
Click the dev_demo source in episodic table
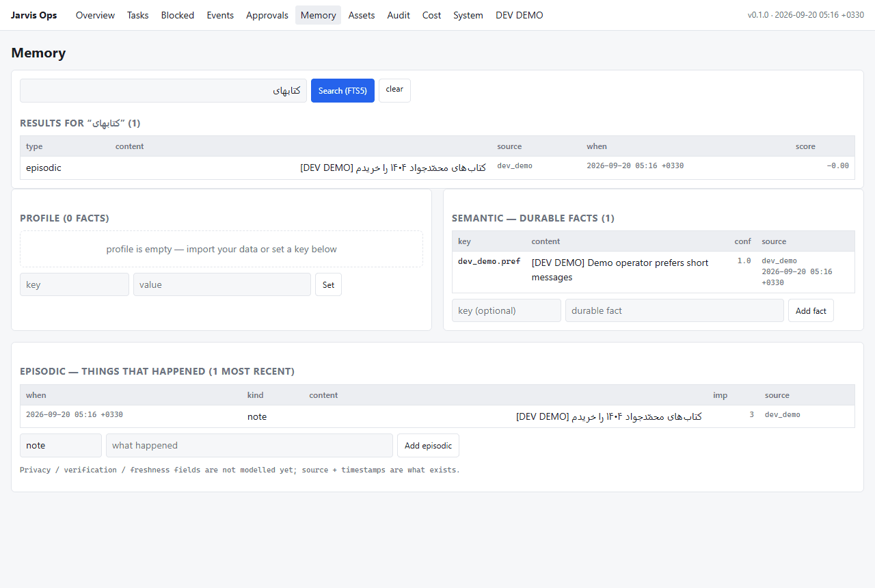[x=783, y=414]
